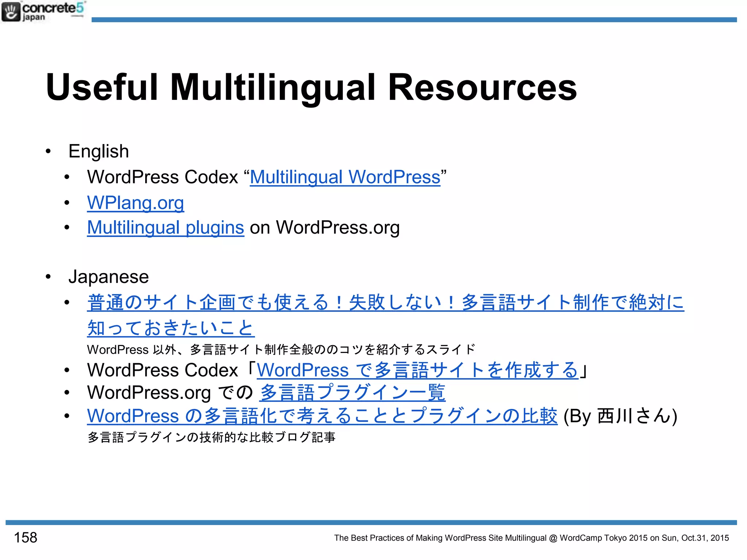Click the footer text about WordCamp Tokyo 2015
This screenshot has height=560, width=747.
pos(531,538)
